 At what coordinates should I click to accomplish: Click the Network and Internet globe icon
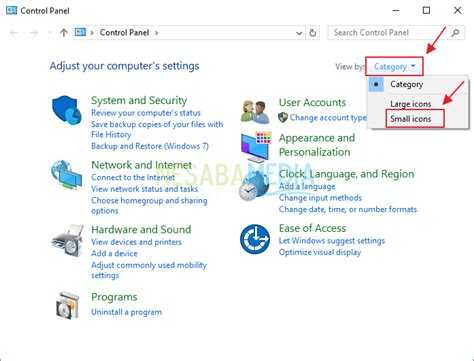67,175
